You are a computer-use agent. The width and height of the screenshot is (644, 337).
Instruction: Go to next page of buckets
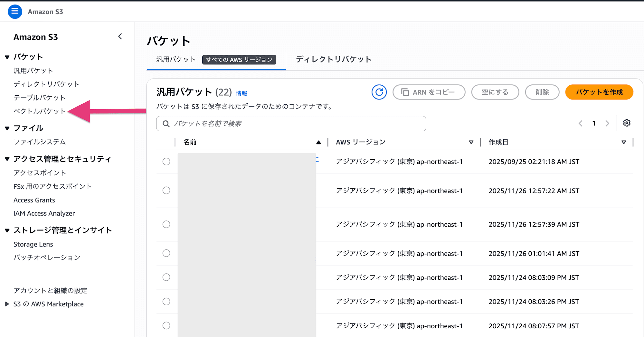(607, 123)
